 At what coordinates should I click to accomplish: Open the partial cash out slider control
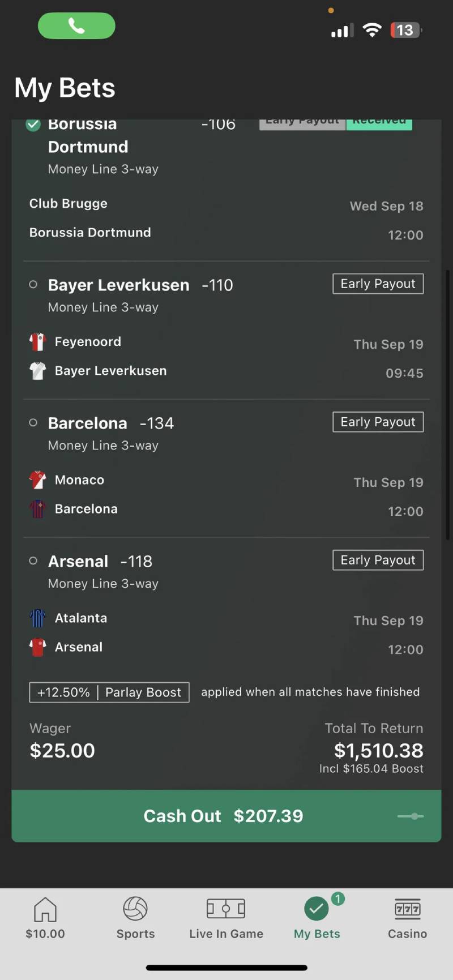coord(411,816)
